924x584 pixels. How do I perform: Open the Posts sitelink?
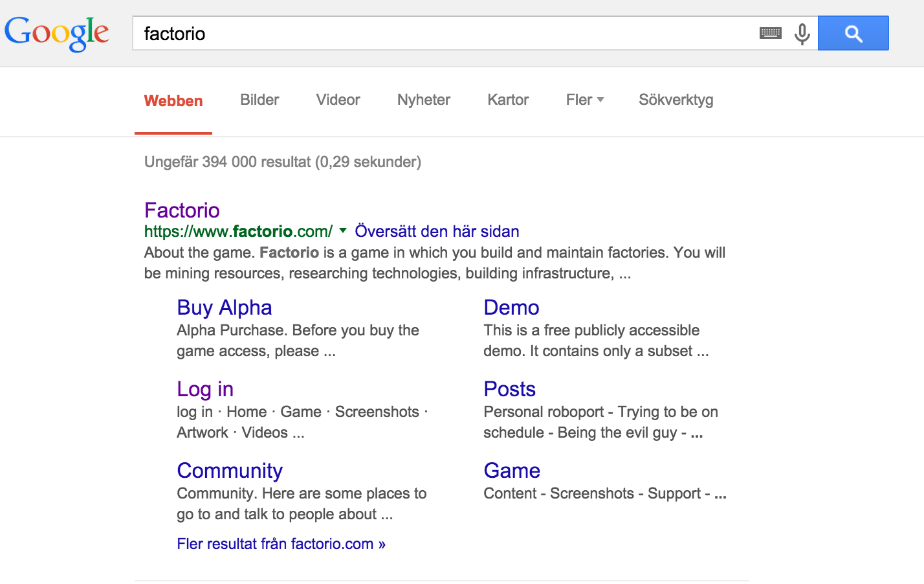(509, 388)
